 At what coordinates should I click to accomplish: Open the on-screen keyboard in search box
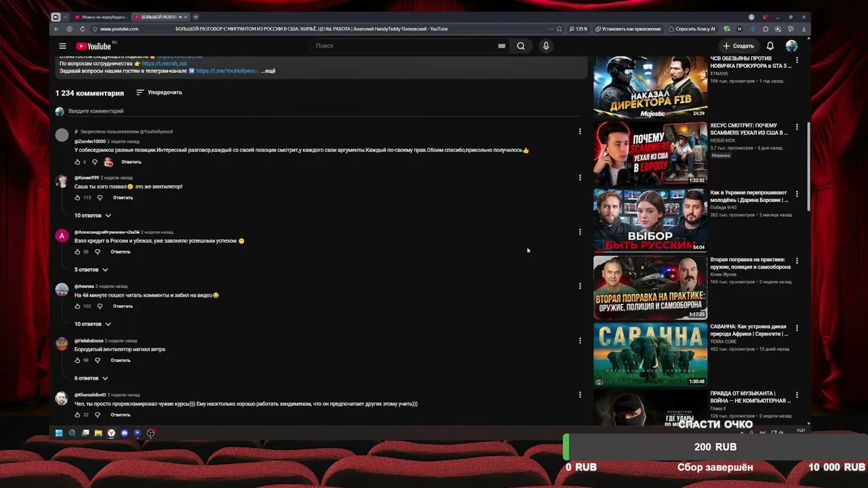[x=502, y=46]
